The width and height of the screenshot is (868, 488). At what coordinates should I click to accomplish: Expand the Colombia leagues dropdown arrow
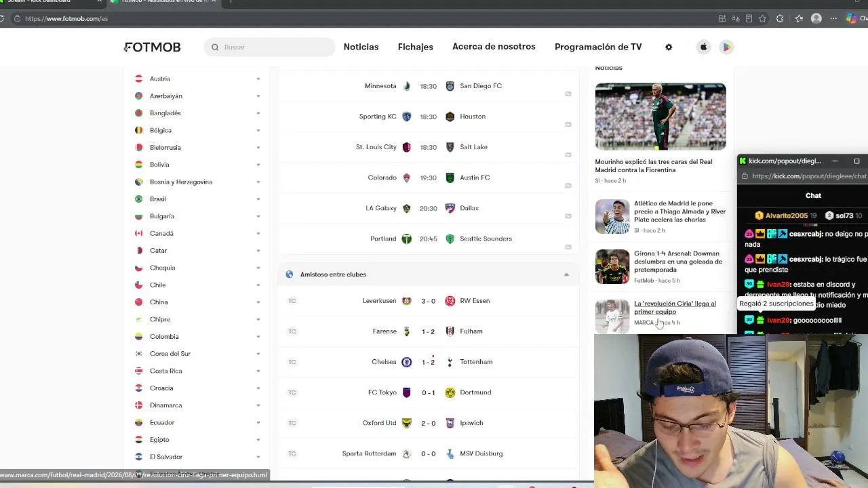(x=258, y=337)
